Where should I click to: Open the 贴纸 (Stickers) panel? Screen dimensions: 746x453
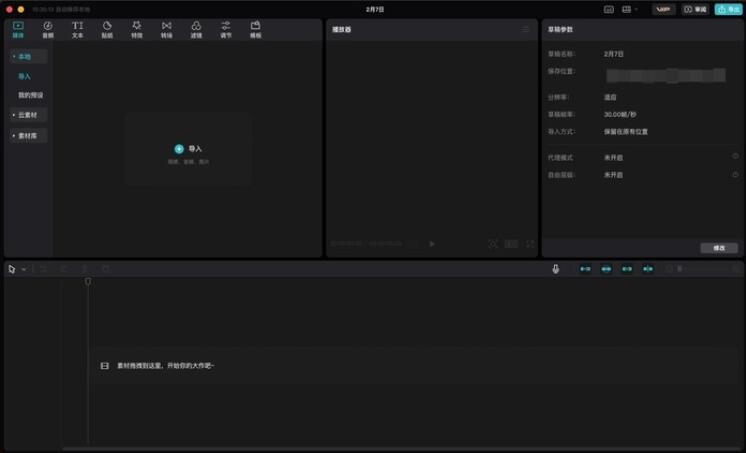point(107,29)
